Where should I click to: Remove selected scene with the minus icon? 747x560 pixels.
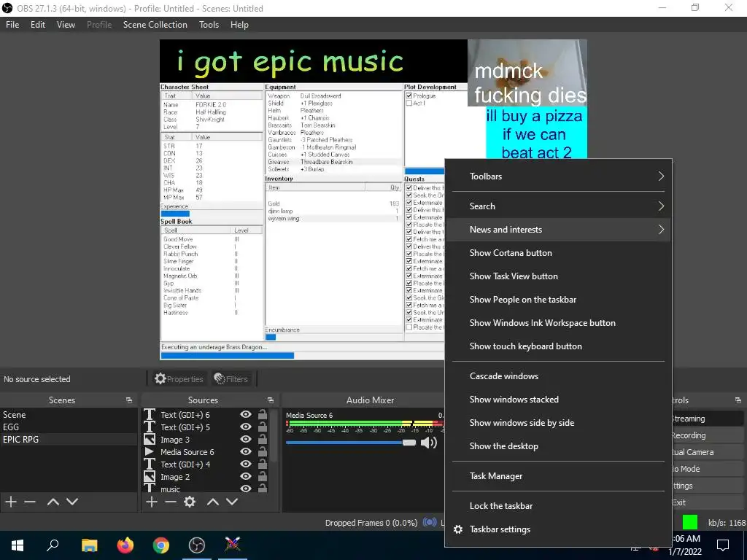pos(30,502)
